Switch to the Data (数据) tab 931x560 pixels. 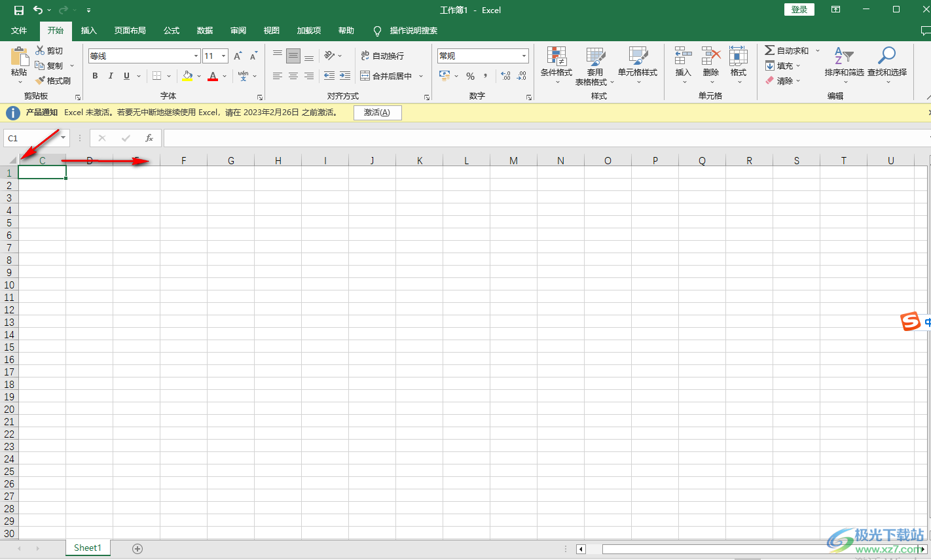(x=205, y=31)
